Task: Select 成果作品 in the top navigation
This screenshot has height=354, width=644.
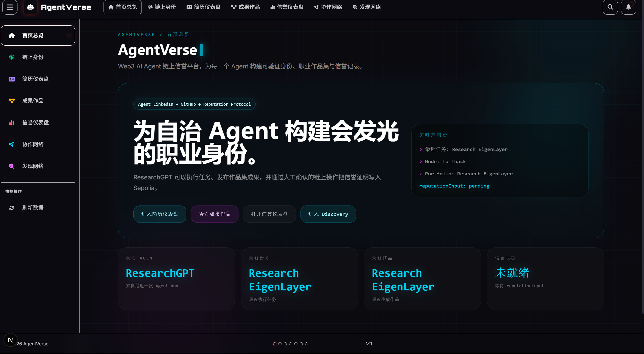Action: click(245, 7)
